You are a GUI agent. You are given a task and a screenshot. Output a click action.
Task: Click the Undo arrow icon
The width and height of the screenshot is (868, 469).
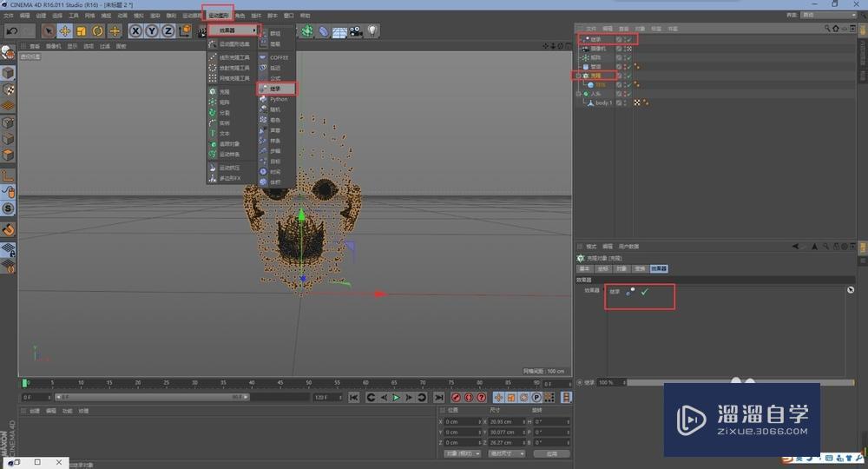pos(12,31)
